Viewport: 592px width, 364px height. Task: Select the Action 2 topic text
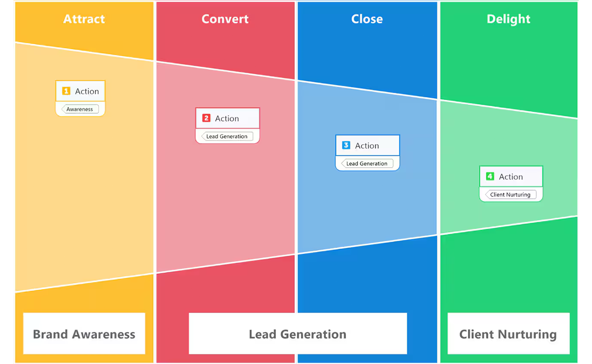click(227, 118)
